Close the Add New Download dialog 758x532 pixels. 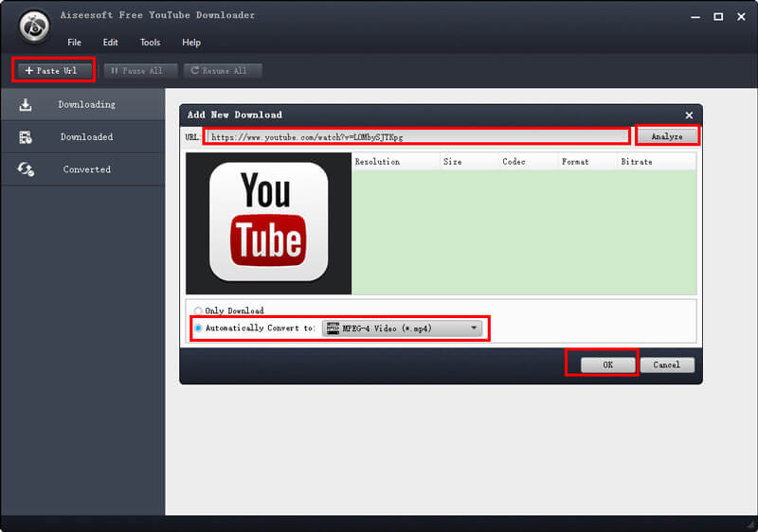(x=689, y=115)
